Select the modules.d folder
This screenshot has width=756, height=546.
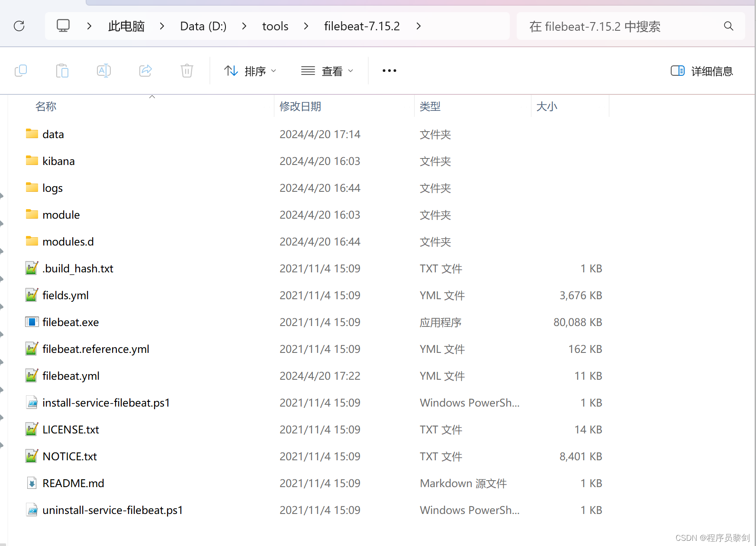click(68, 241)
